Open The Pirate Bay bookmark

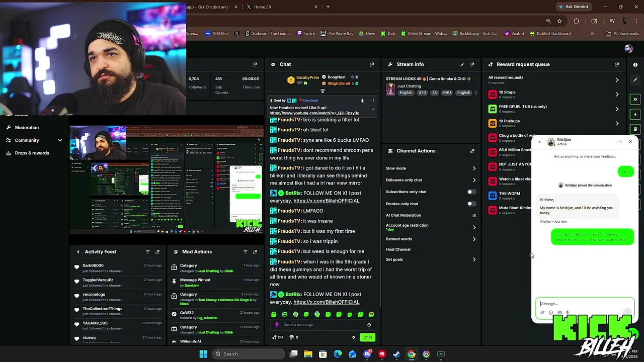pyautogui.click(x=337, y=34)
